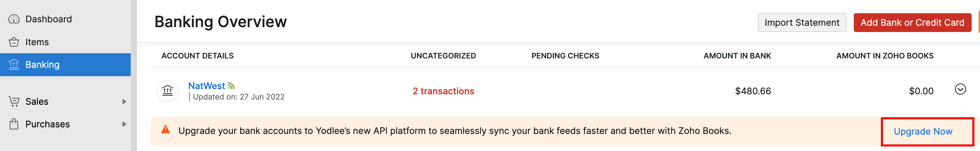Click the Sales shopping cart icon

(14, 102)
